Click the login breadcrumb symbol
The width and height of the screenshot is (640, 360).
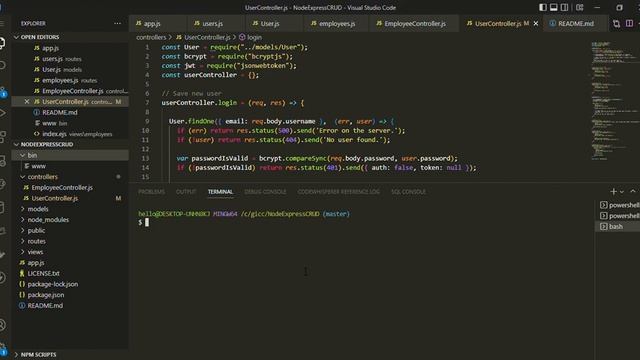tap(251, 37)
